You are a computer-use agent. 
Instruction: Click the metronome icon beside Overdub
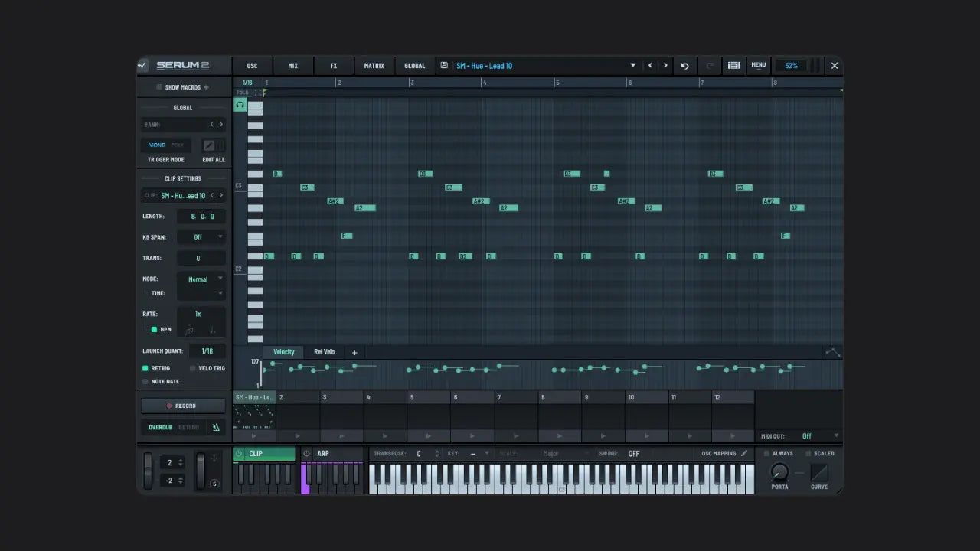[216, 427]
